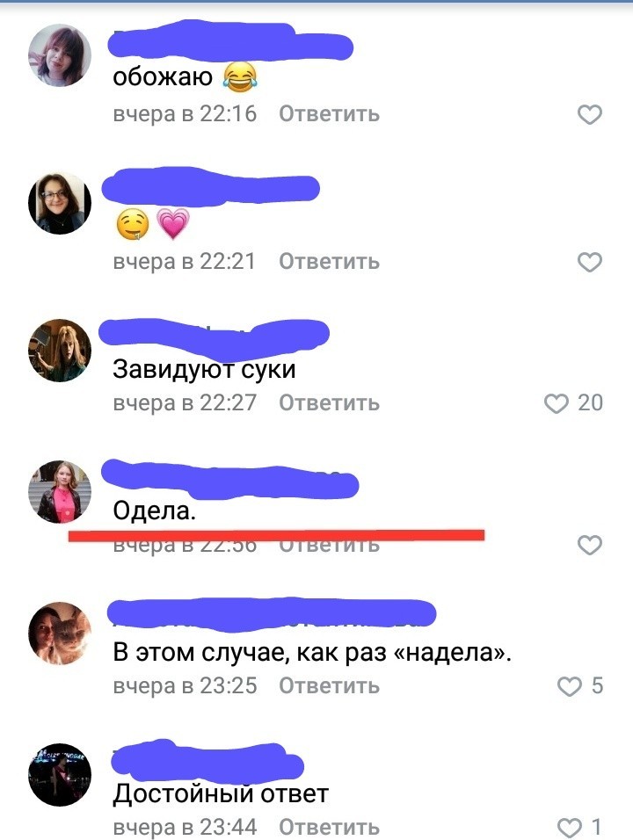This screenshot has height=840, width=633.
Task: Click the timestamp «вчера в 23:25»
Action: 185,686
